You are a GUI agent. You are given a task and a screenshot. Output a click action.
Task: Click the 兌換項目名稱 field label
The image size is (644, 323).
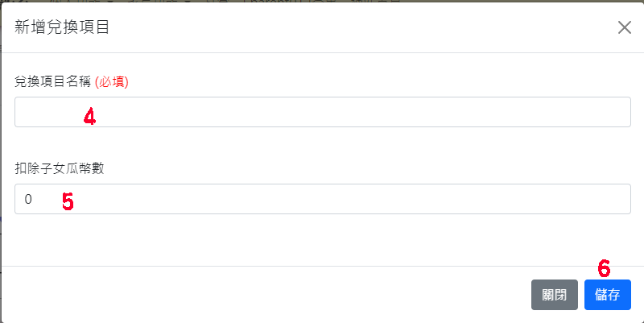(x=52, y=82)
